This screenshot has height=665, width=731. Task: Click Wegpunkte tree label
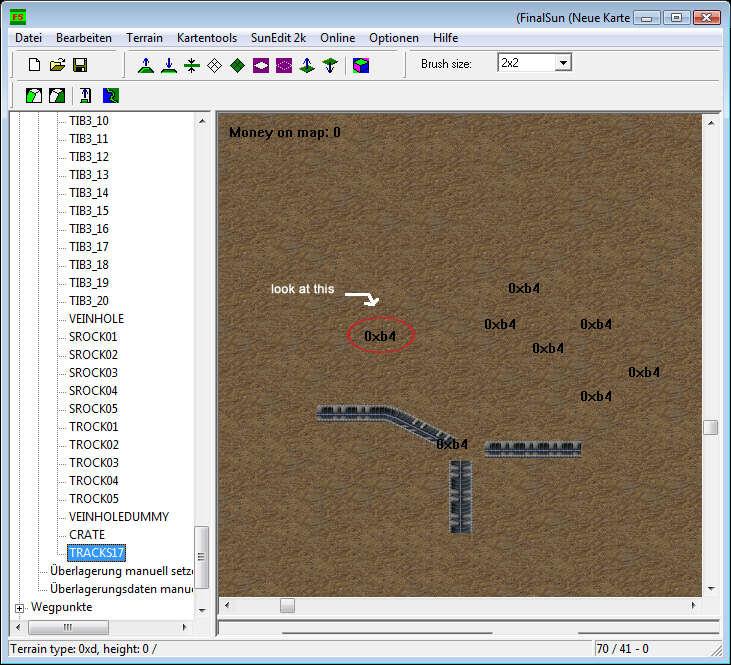(62, 607)
